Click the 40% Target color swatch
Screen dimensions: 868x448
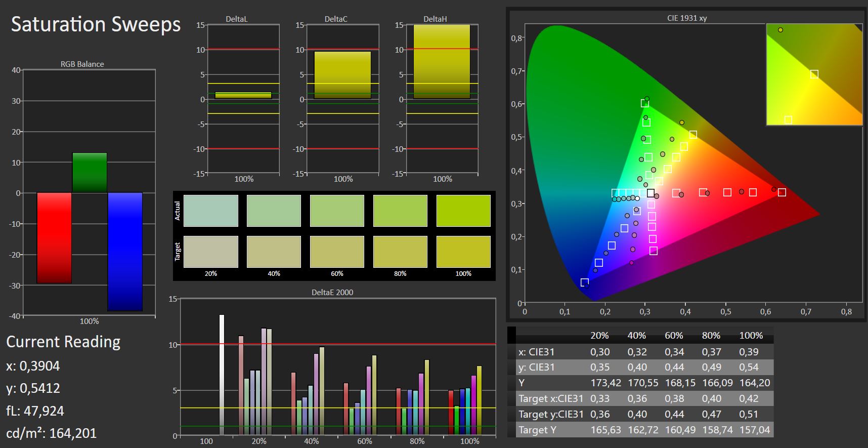click(x=274, y=252)
